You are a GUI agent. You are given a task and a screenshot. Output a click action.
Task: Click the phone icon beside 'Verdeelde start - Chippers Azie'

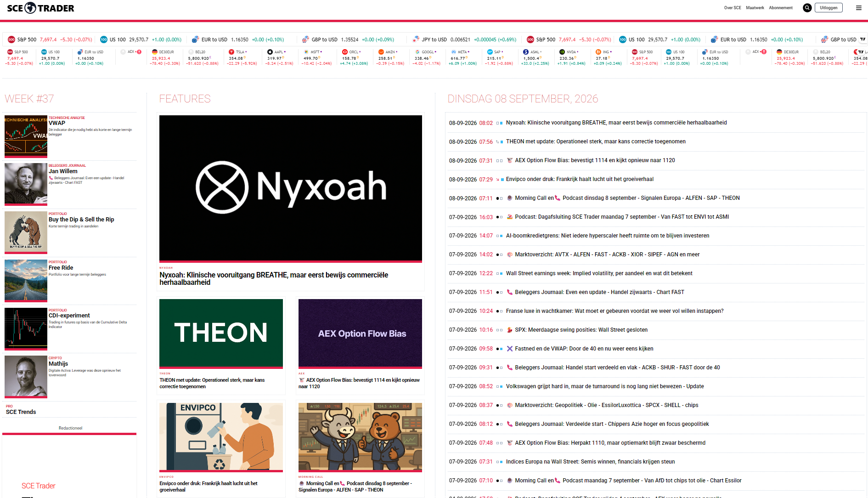[509, 424]
